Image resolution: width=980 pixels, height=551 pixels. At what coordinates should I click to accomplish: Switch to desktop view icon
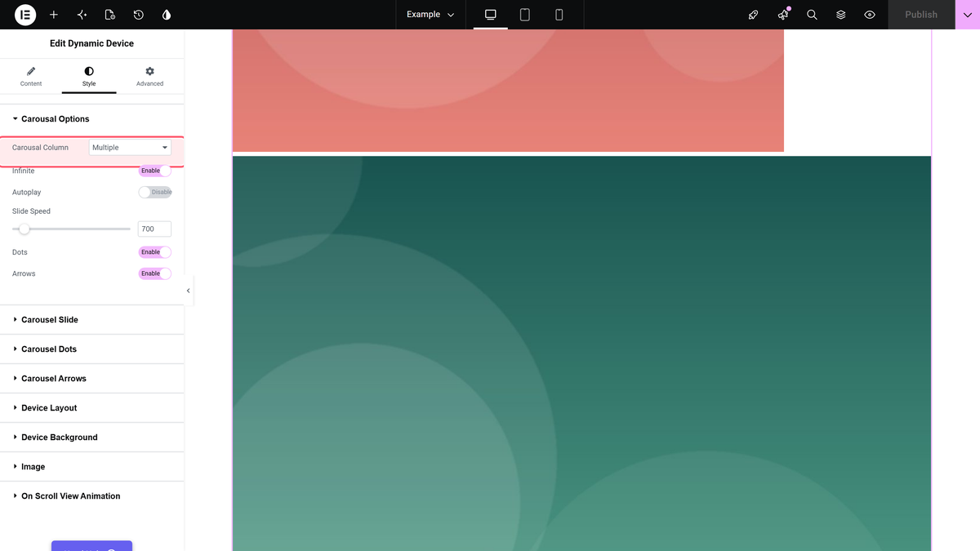tap(491, 15)
